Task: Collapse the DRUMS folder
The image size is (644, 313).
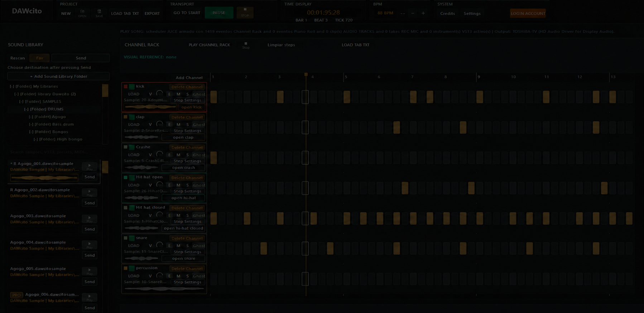Action: point(27,109)
